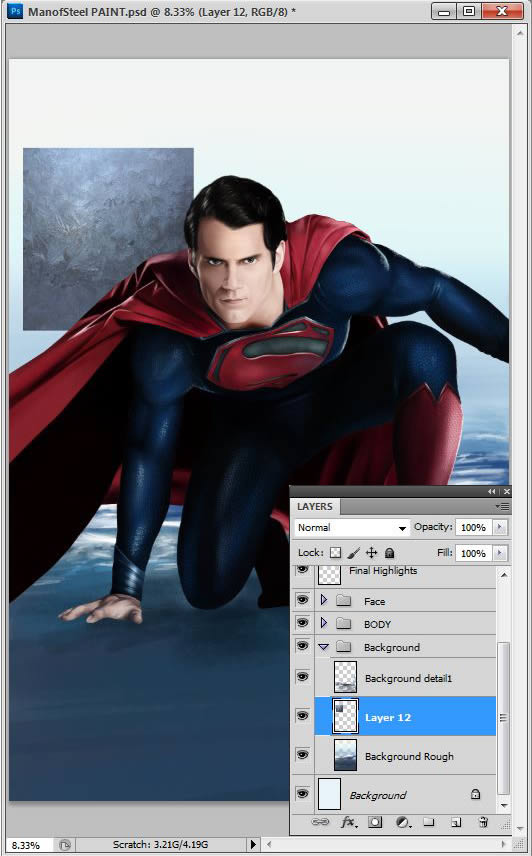Click the Lock all padlock icon

pos(389,553)
